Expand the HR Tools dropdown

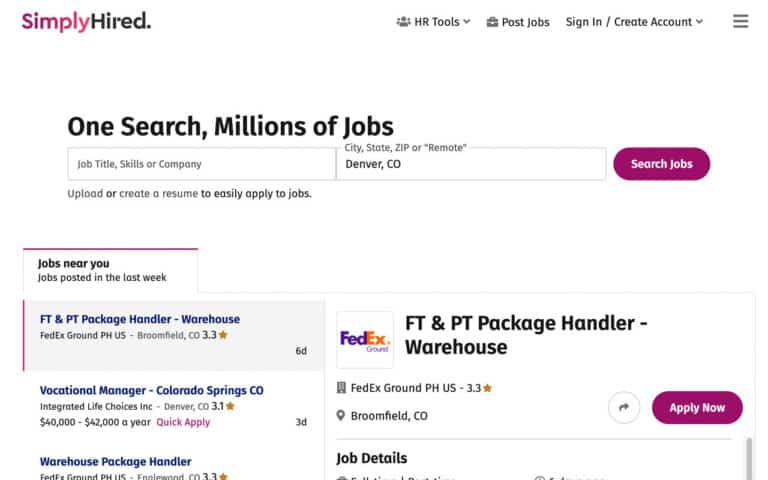[433, 22]
